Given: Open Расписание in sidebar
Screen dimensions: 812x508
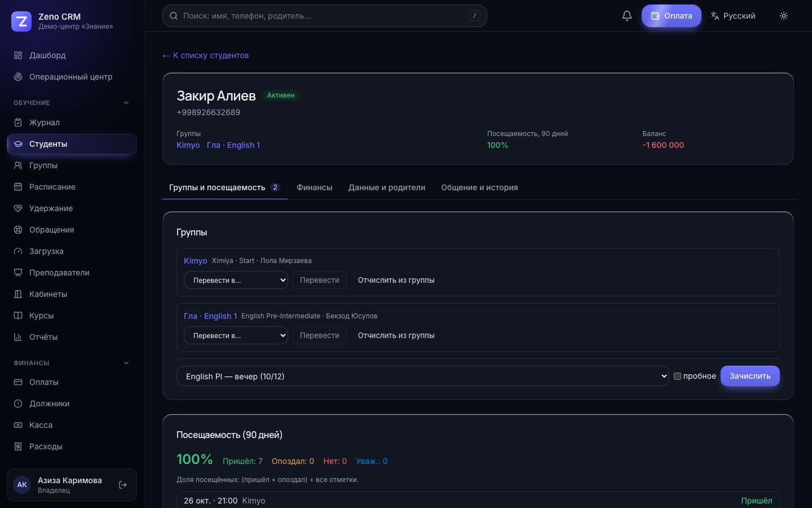Looking at the screenshot, I should [72, 187].
